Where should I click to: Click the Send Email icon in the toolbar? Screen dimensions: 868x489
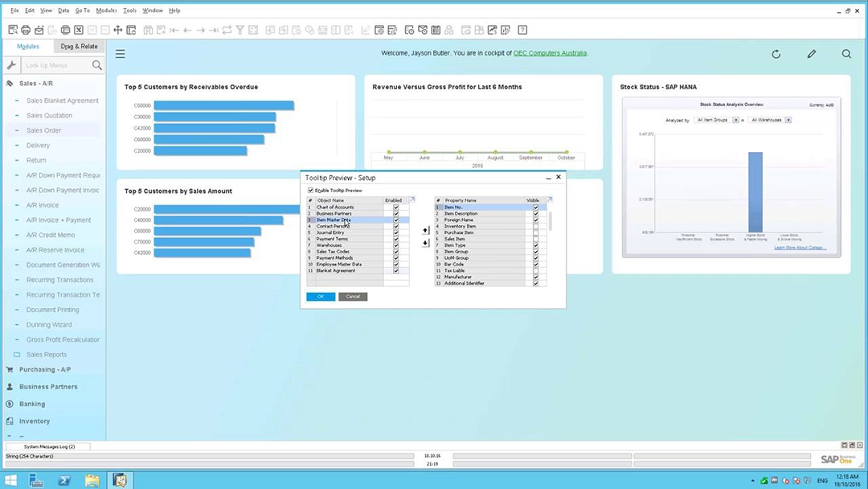[38, 30]
